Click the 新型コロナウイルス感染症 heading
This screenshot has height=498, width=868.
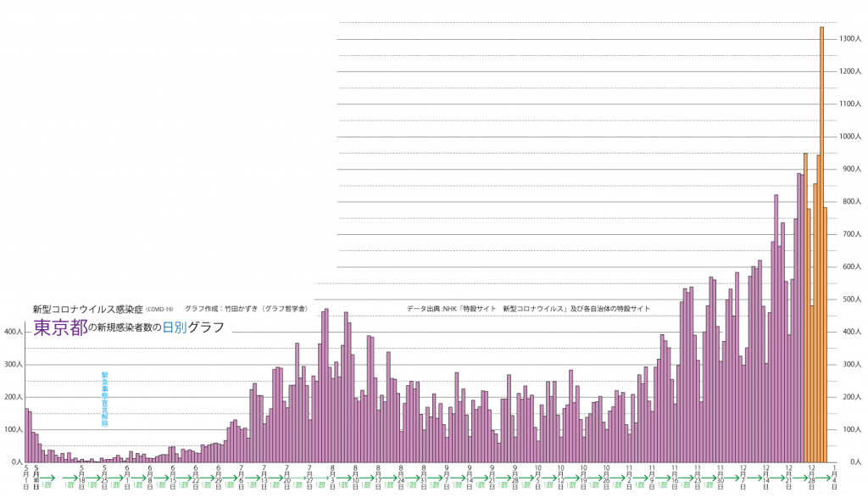pos(87,308)
